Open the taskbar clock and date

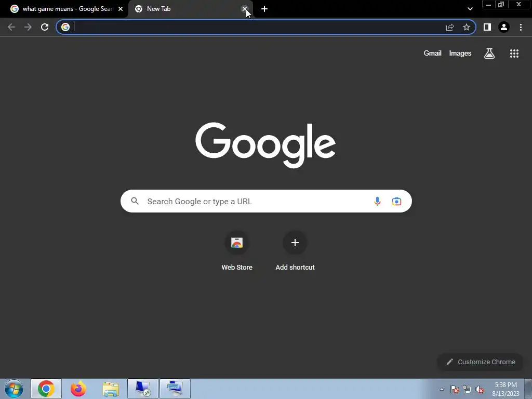506,389
